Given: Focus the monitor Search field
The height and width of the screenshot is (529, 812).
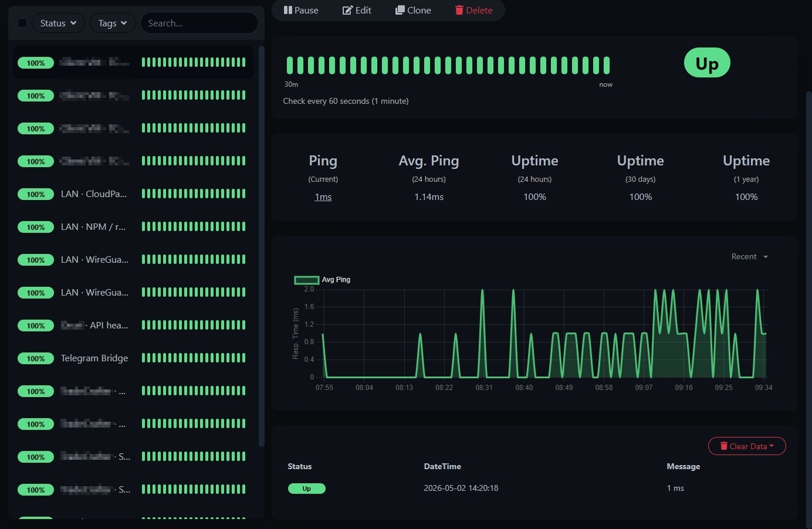Looking at the screenshot, I should point(199,23).
